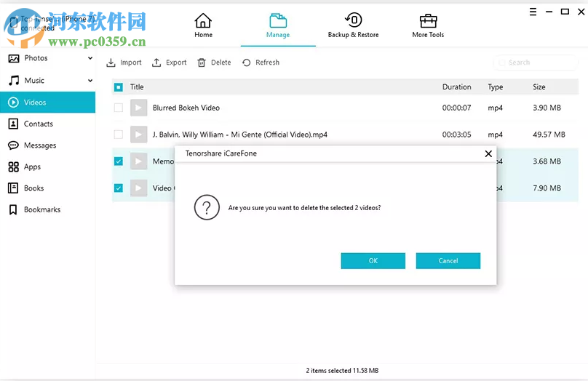Click the 3.90 MB size cell
588x381 pixels.
coord(547,108)
